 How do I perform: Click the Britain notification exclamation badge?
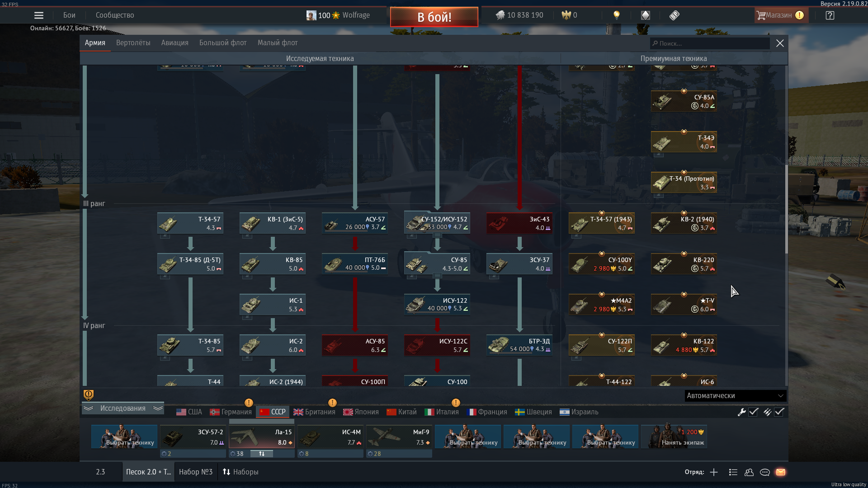pos(332,403)
